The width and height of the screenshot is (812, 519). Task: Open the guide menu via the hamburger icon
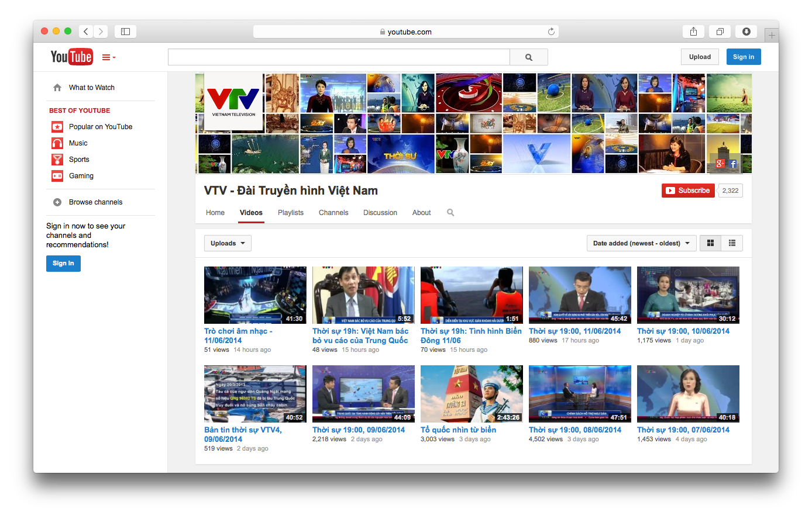click(106, 57)
